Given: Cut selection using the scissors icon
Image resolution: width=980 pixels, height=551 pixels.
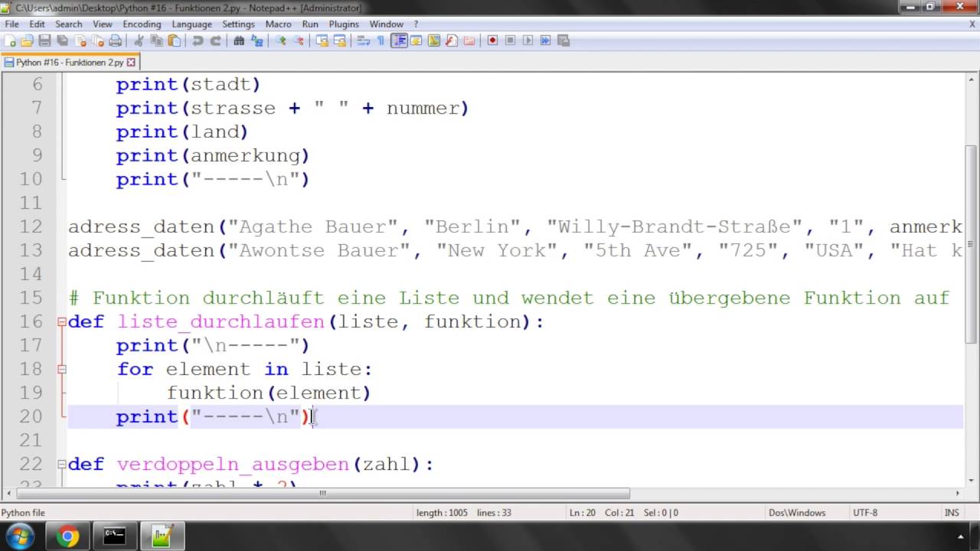Looking at the screenshot, I should tap(139, 41).
